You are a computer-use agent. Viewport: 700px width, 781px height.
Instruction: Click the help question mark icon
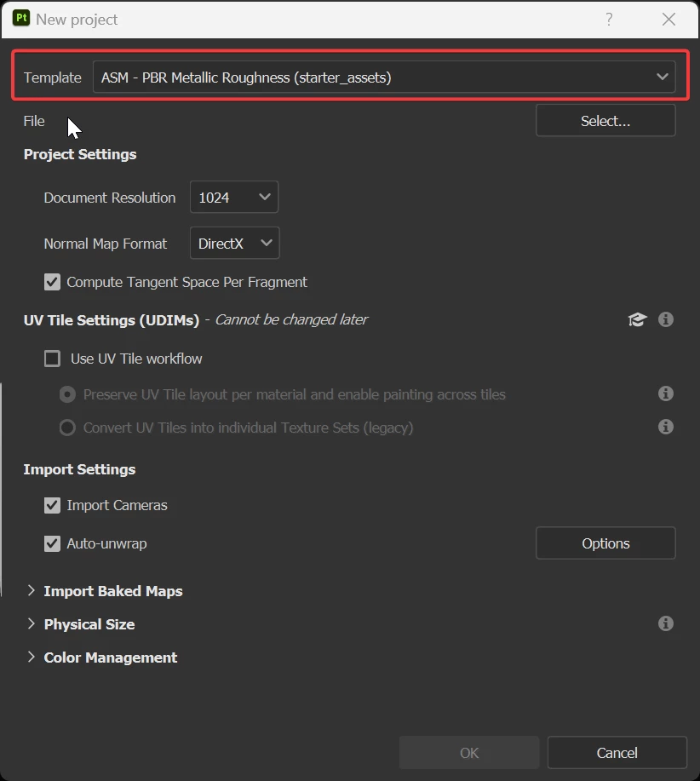coord(609,20)
